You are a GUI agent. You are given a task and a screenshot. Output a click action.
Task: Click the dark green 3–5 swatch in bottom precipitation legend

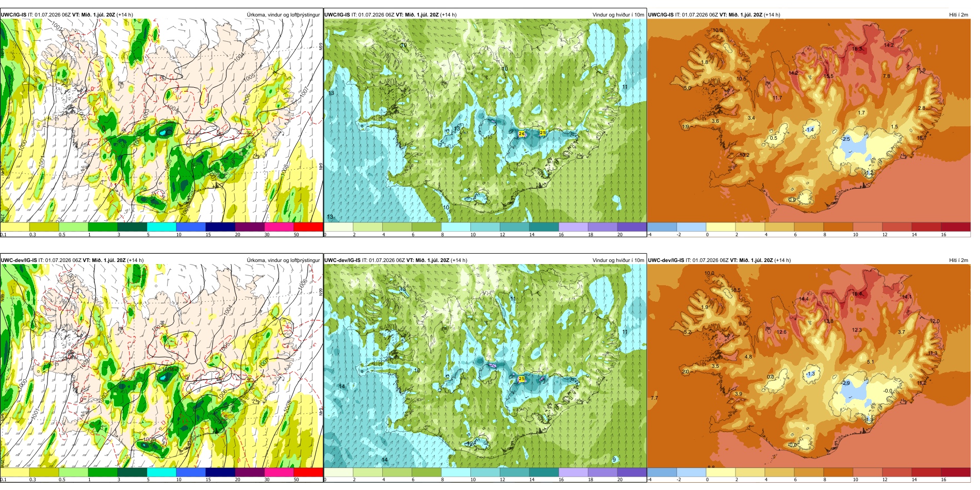(132, 472)
